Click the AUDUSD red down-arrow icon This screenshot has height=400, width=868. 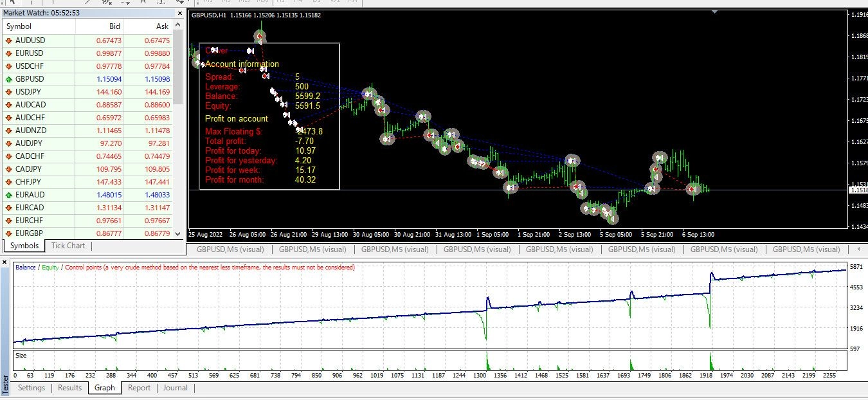click(x=9, y=41)
